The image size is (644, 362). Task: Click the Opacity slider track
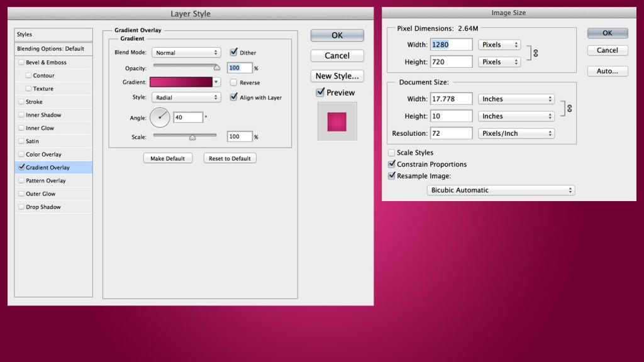(x=186, y=65)
